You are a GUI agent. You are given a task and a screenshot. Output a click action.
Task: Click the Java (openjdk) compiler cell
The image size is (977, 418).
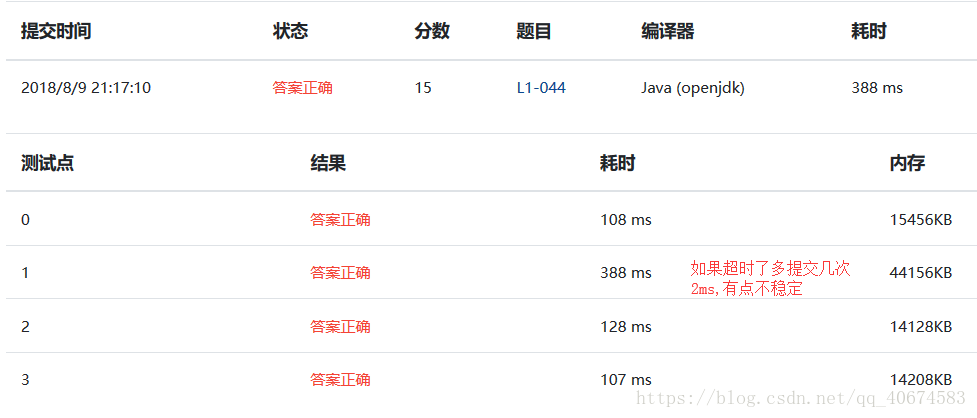point(693,88)
